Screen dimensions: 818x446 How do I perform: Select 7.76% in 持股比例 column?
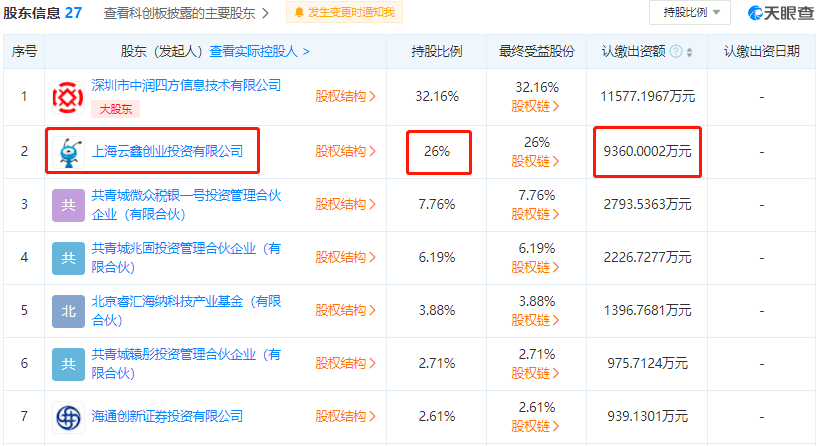[x=437, y=204]
